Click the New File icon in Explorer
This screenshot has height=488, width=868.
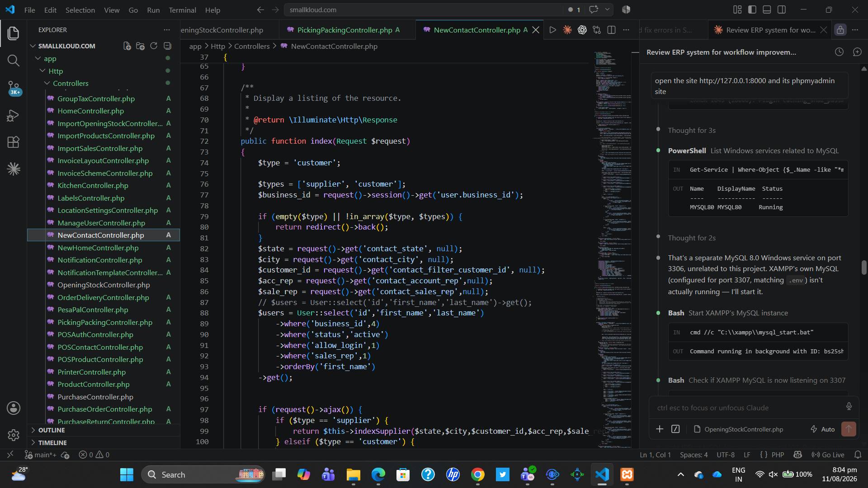click(127, 46)
